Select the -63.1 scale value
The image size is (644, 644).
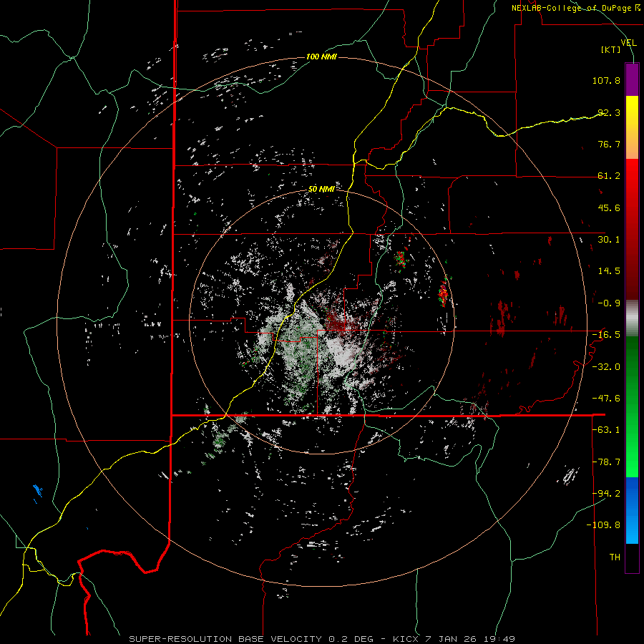tap(606, 430)
